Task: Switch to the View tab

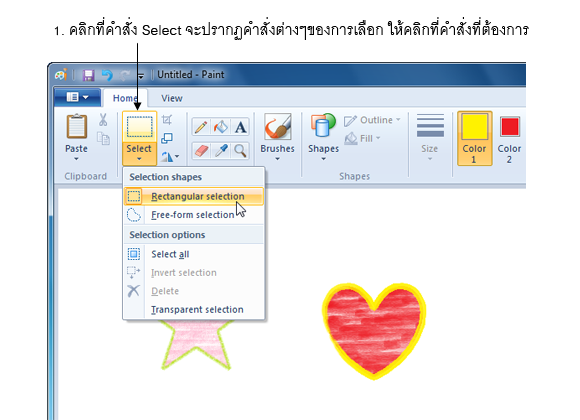Action: 172,98
